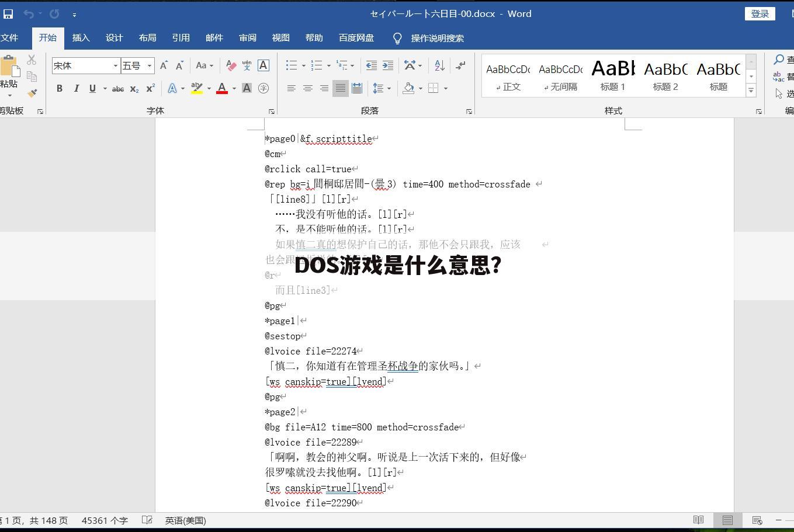Expand the styles gallery with the More arrow
The width and height of the screenshot is (794, 532).
click(x=751, y=91)
